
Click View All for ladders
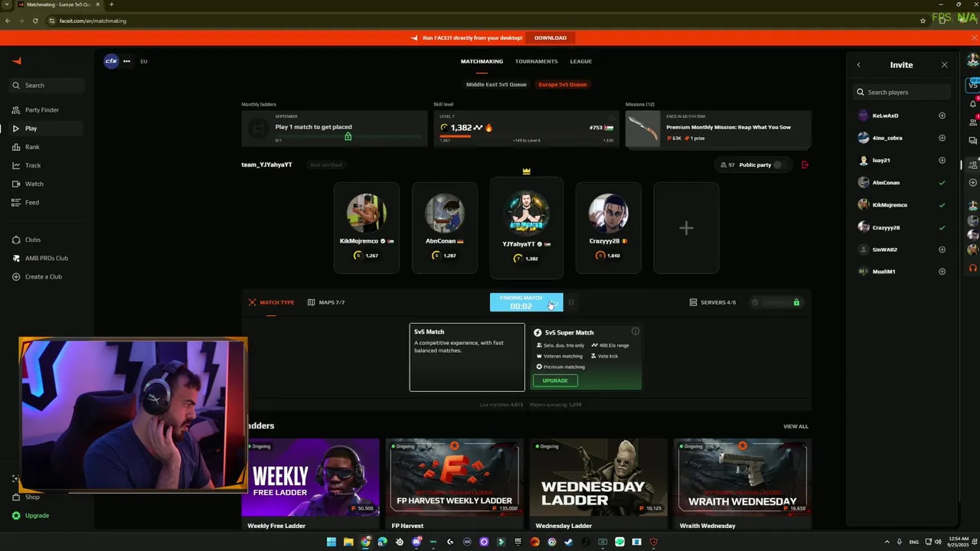click(x=795, y=426)
